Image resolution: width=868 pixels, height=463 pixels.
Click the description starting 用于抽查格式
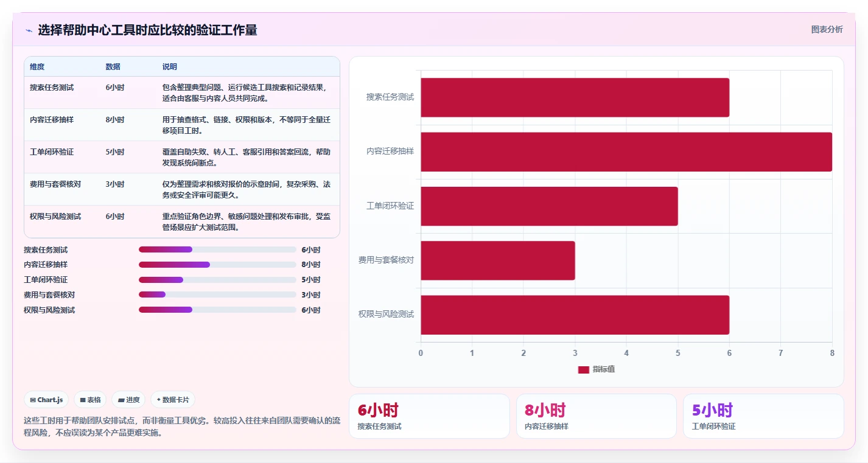(247, 125)
